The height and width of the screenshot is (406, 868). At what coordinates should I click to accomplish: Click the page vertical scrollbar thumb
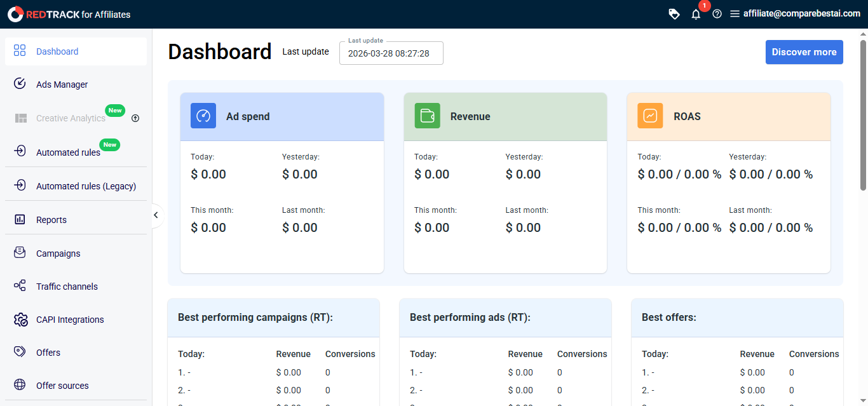[863, 114]
